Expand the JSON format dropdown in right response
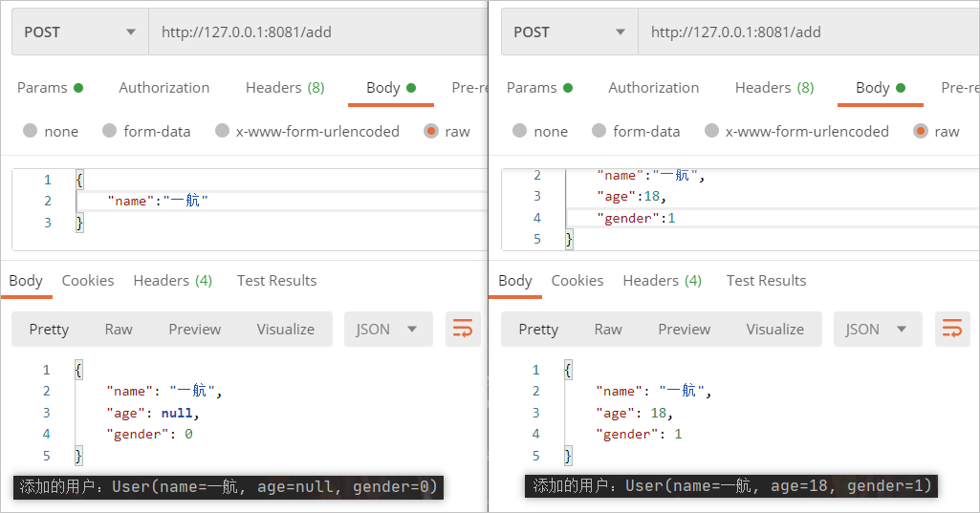The image size is (980, 513). (877, 330)
